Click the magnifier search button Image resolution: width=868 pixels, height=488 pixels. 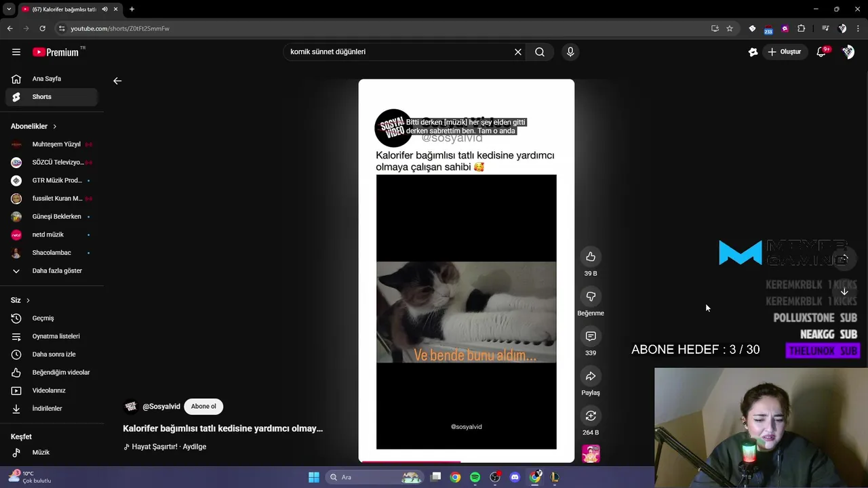point(540,52)
